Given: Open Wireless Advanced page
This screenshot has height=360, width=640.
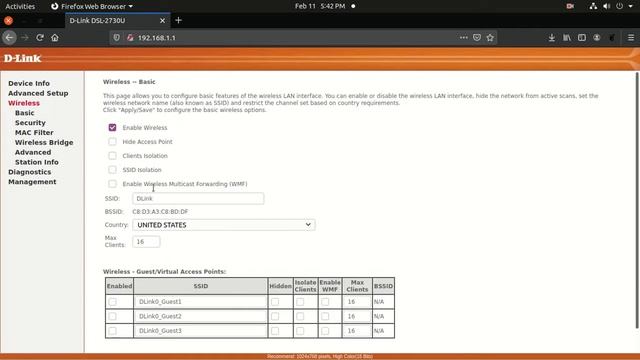Looking at the screenshot, I should pyautogui.click(x=33, y=152).
